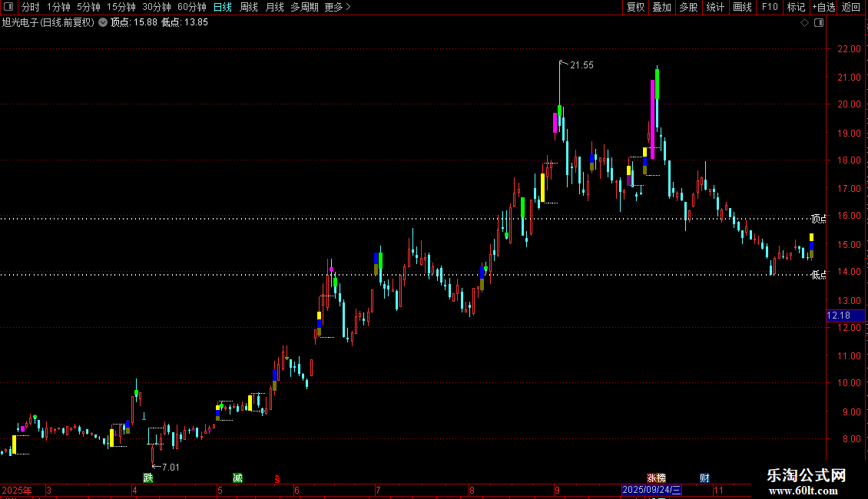This screenshot has height=499, width=868.
Task: Open the 复权 adjustment menu
Action: [635, 7]
